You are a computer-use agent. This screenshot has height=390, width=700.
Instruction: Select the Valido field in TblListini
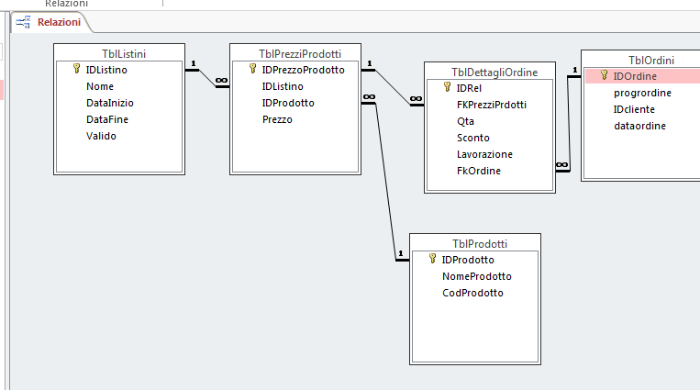(101, 136)
